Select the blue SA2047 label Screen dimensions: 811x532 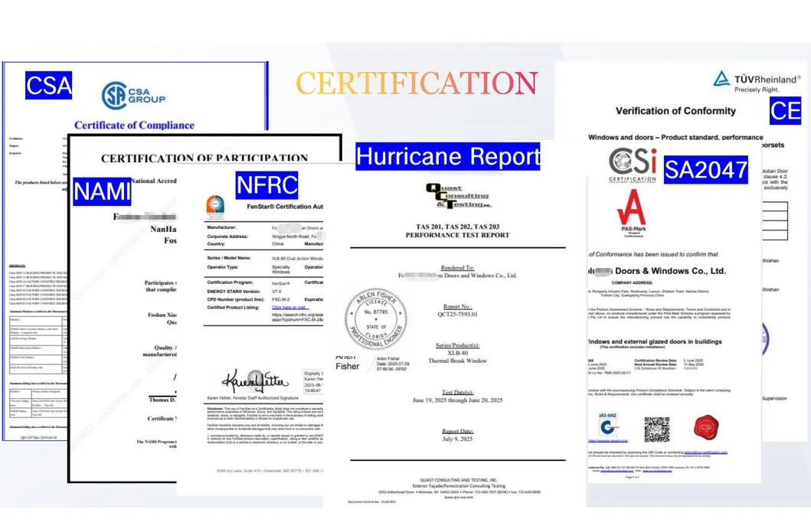click(706, 170)
